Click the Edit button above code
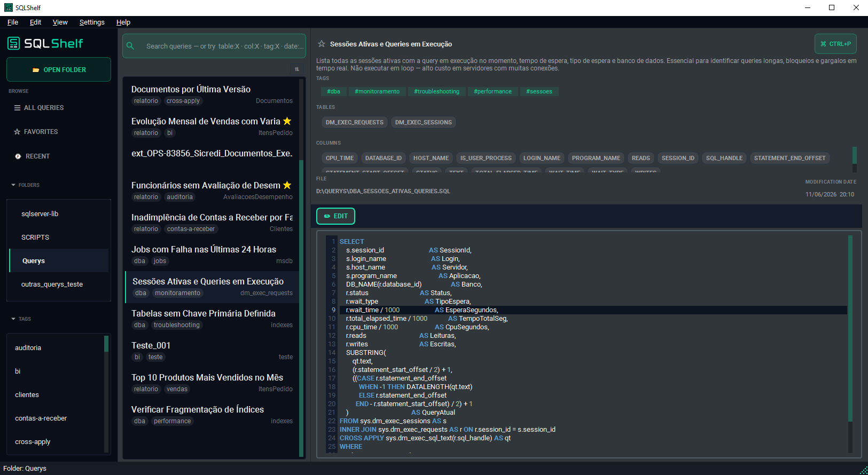The width and height of the screenshot is (868, 475). pos(335,216)
